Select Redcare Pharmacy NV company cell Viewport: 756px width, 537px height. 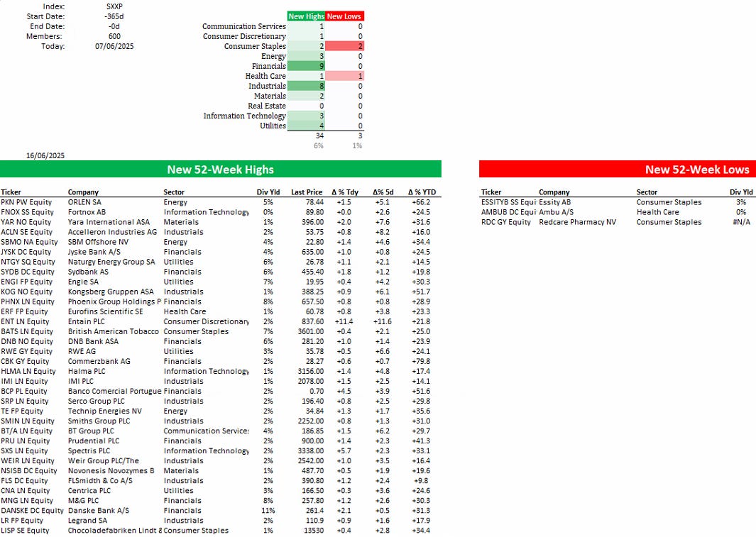click(577, 222)
